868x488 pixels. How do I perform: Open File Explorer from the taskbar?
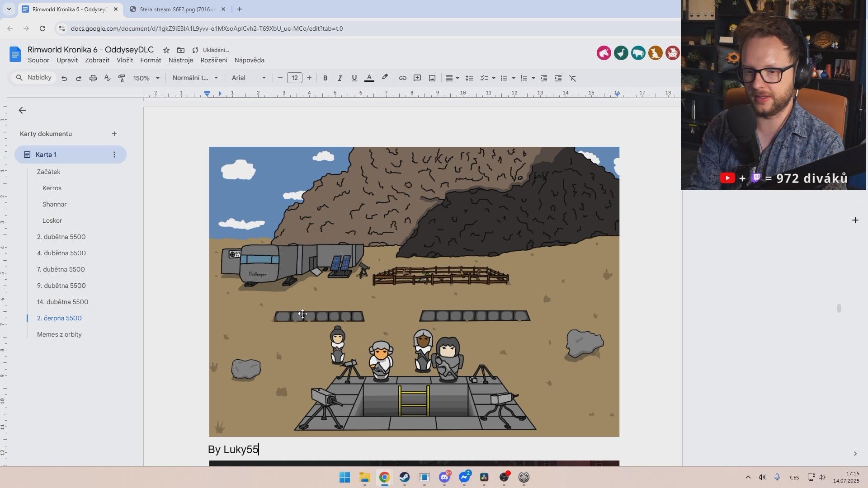pyautogui.click(x=365, y=477)
